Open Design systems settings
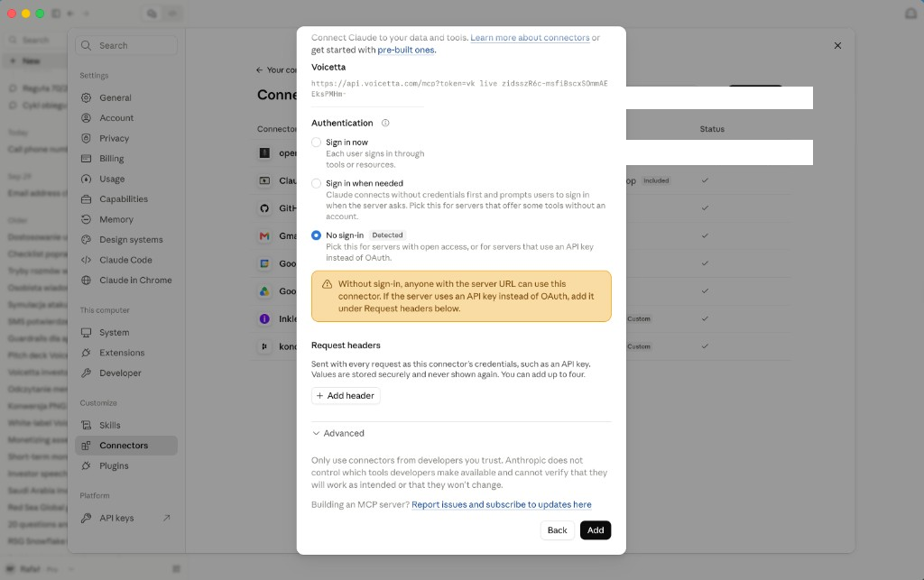Screen dimensions: 924x580 pos(126,240)
